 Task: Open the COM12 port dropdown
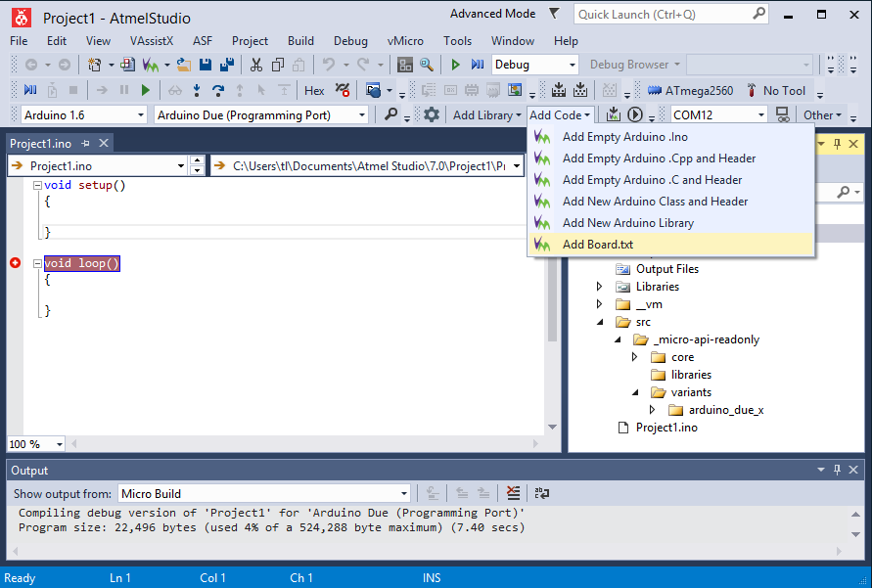[x=760, y=114]
